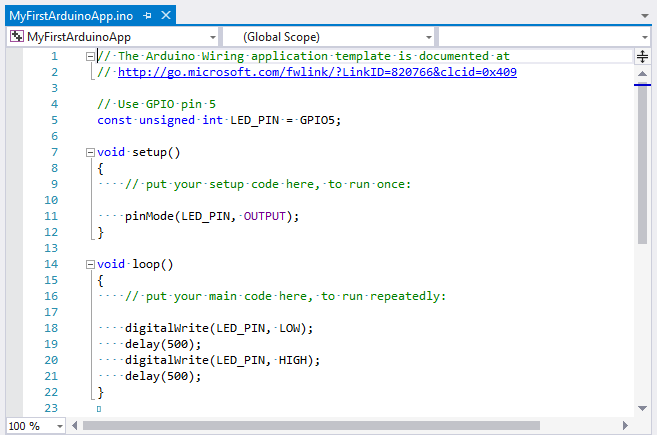Click delay(500) on line 19
This screenshot has width=657, height=435.
coord(163,344)
